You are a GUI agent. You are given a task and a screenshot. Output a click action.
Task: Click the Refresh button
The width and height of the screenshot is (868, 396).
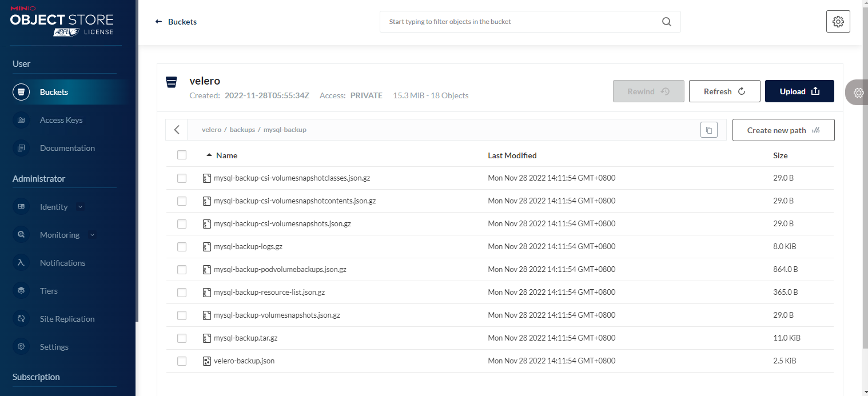724,91
